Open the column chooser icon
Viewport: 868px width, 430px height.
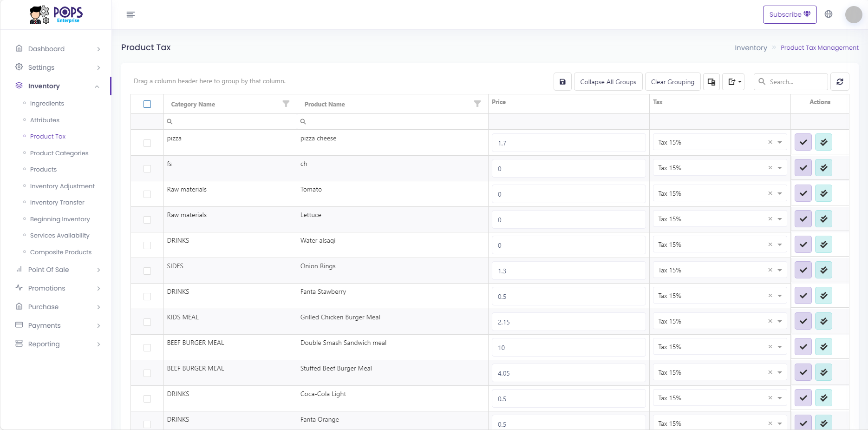[x=711, y=82]
